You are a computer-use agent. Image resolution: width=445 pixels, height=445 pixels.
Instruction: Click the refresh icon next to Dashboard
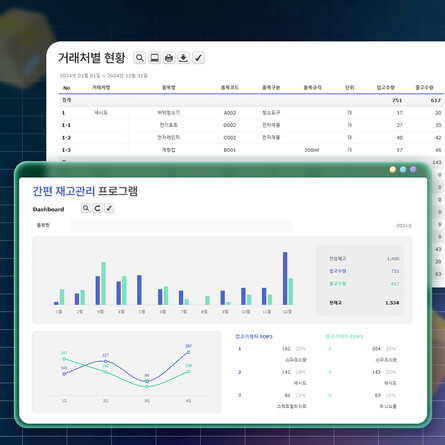point(97,208)
